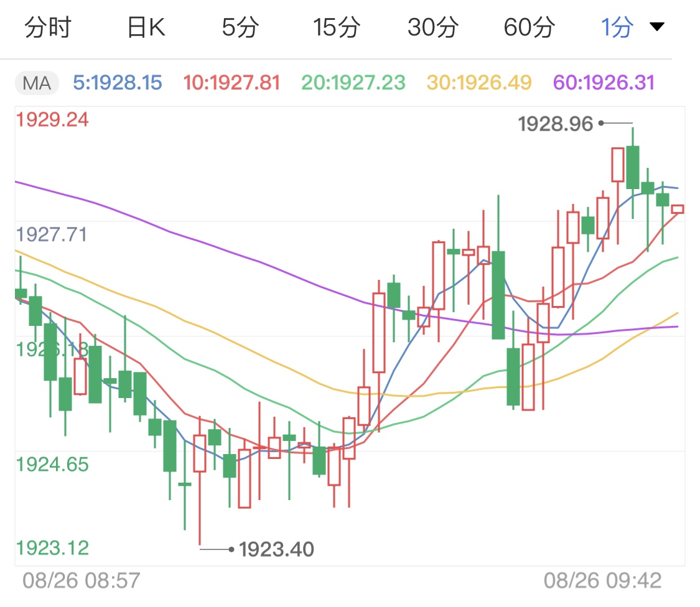Click the end time 08/26 09:42

click(602, 581)
